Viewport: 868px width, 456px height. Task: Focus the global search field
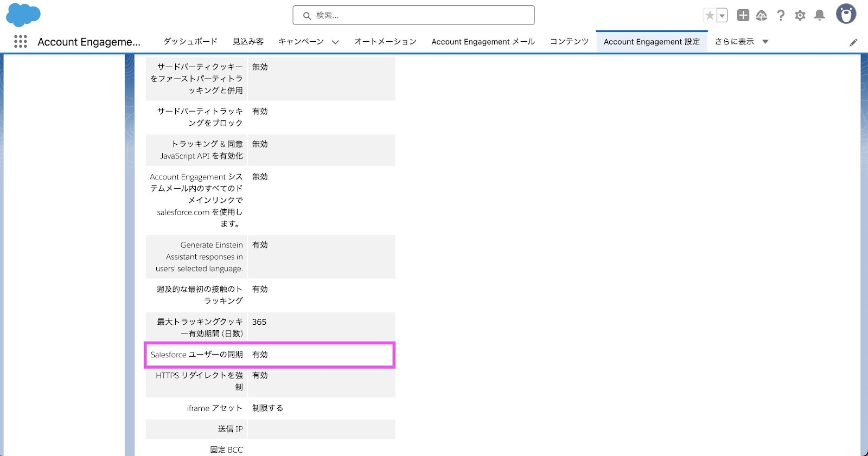pyautogui.click(x=413, y=15)
